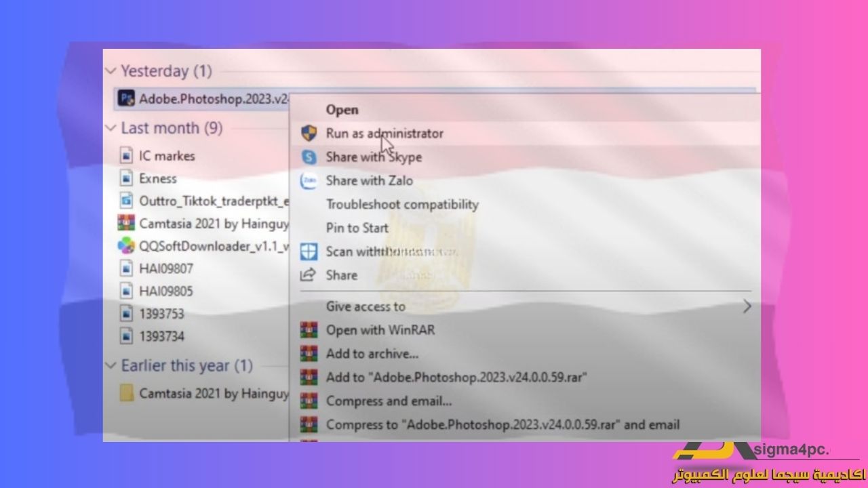
Task: Click the image file icon of IC markes
Action: 126,155
